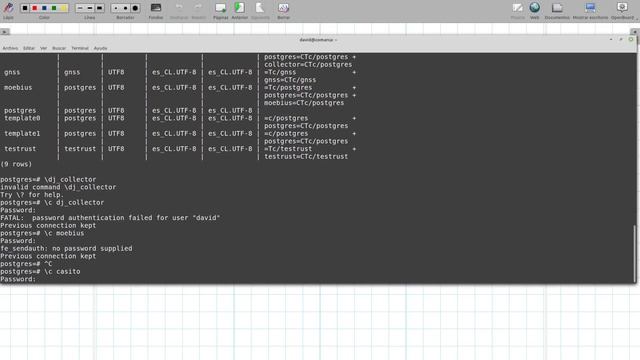Maximize the terminal window
640x360 pixels.
pyautogui.click(x=621, y=40)
